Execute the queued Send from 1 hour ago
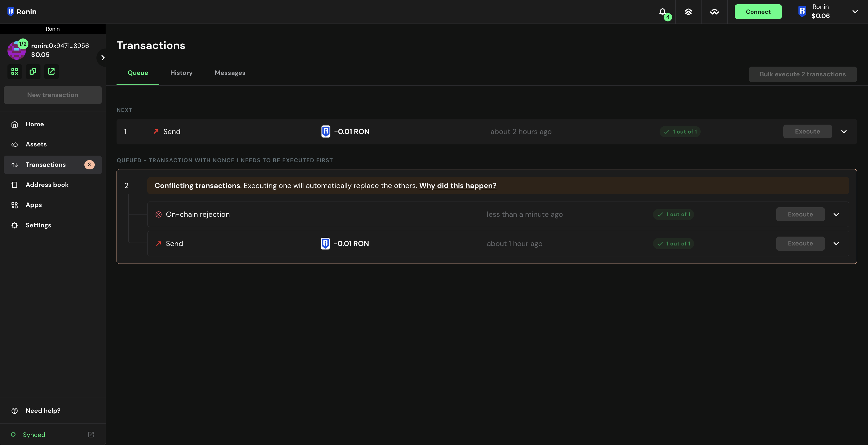The height and width of the screenshot is (445, 868). [800, 243]
